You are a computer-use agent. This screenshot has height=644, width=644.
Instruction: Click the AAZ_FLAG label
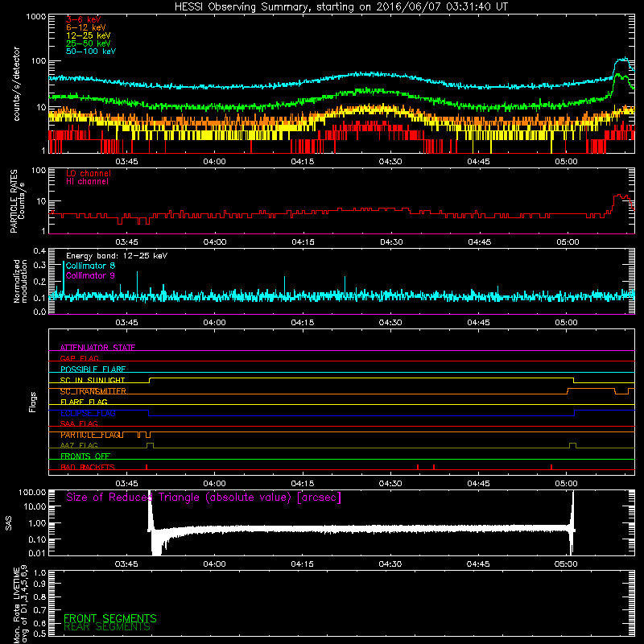[79, 445]
